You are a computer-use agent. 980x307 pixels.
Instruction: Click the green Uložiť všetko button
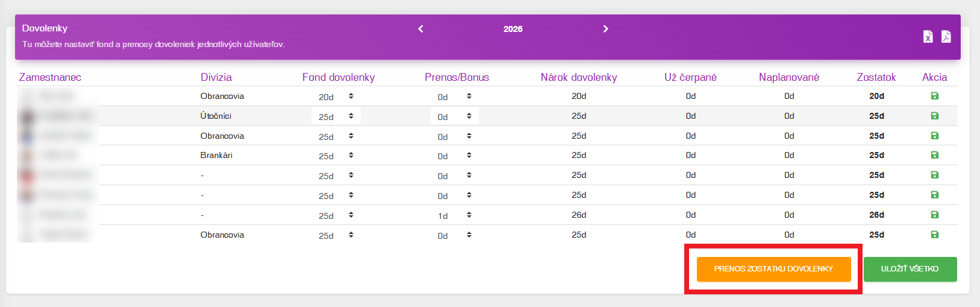click(x=910, y=269)
